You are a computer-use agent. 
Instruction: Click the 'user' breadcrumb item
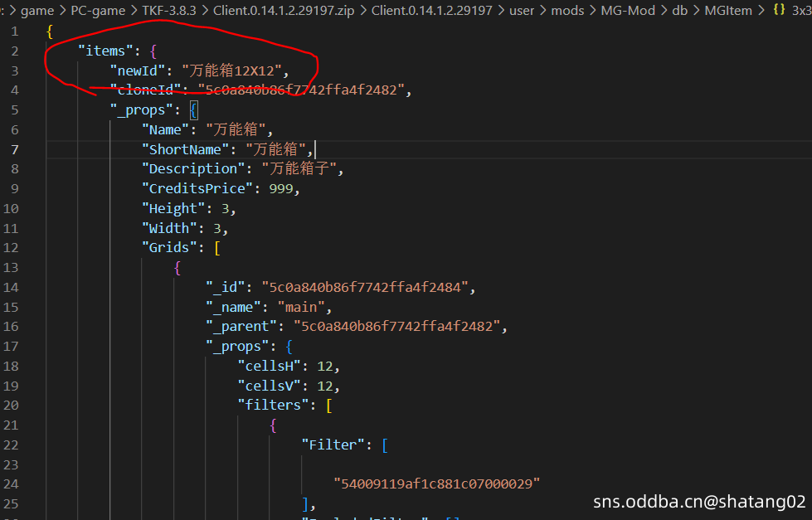(522, 10)
